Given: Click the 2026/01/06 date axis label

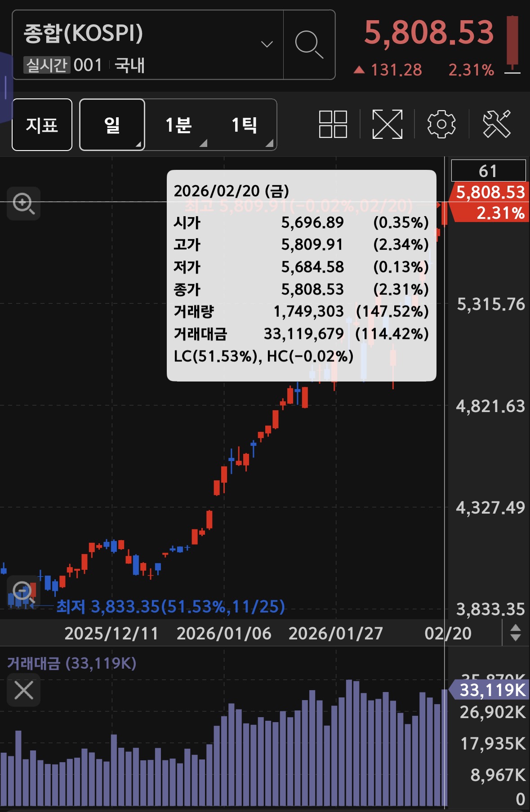Looking at the screenshot, I should click(224, 634).
